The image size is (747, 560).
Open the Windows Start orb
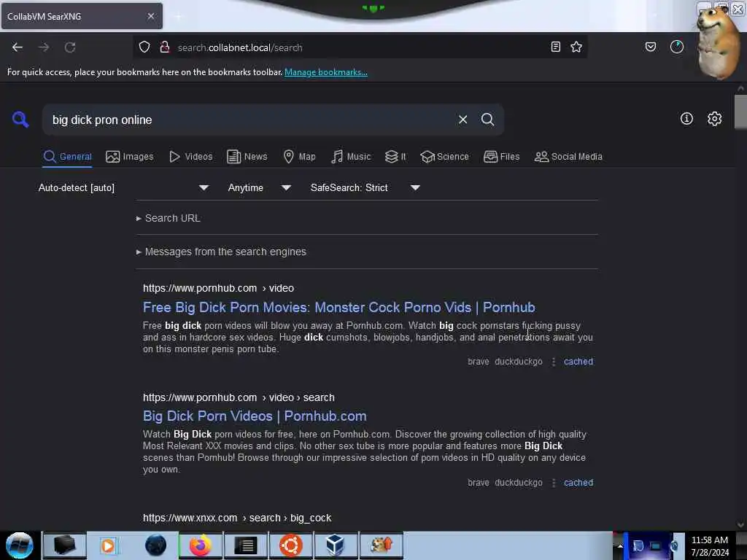[x=20, y=545]
